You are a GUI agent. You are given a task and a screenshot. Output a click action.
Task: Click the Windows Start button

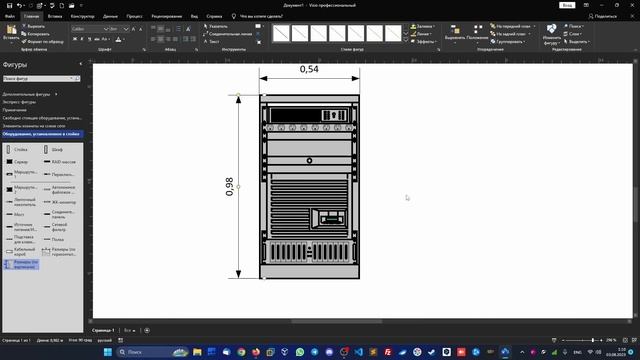point(108,352)
